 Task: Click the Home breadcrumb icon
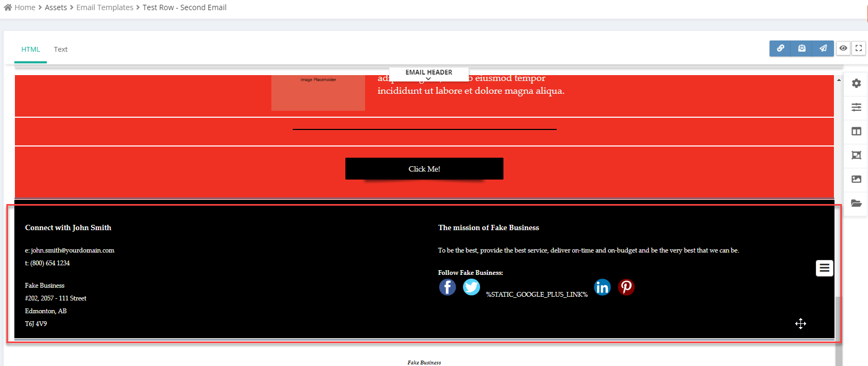7,7
